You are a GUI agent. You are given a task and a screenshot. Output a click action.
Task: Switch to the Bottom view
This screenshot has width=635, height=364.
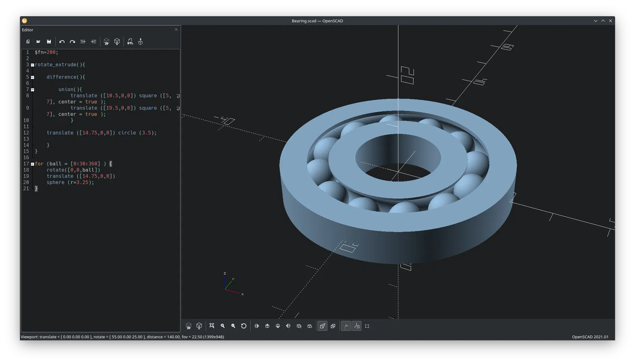click(278, 326)
